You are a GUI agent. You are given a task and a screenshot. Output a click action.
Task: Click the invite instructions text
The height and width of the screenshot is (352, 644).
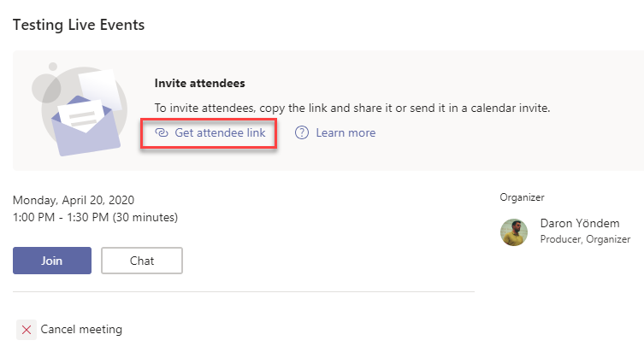[352, 109]
